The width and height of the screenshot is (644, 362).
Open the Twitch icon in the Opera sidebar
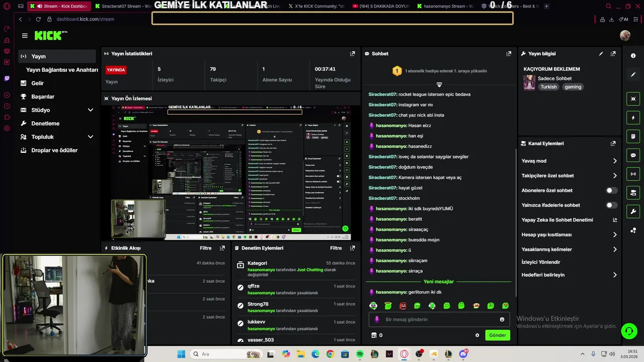click(7, 78)
